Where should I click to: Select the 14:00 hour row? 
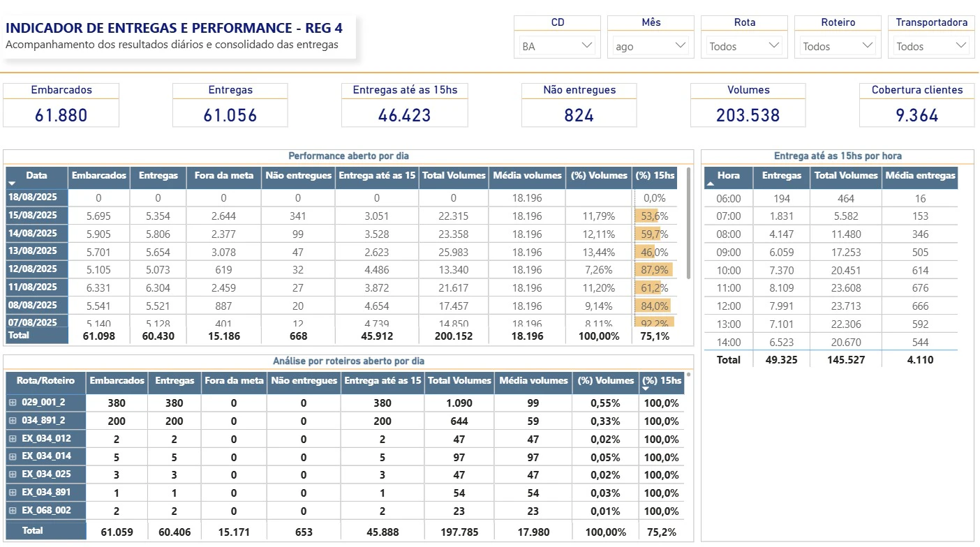pyautogui.click(x=831, y=342)
